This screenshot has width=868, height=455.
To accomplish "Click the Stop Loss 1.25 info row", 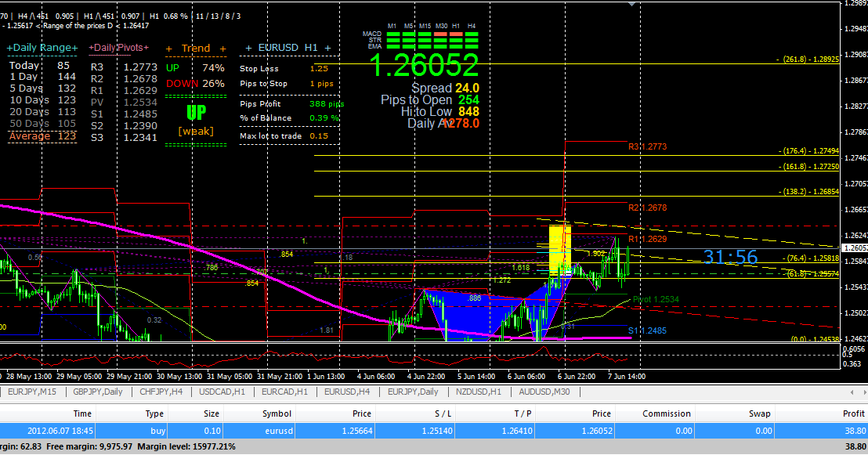I will [x=284, y=69].
